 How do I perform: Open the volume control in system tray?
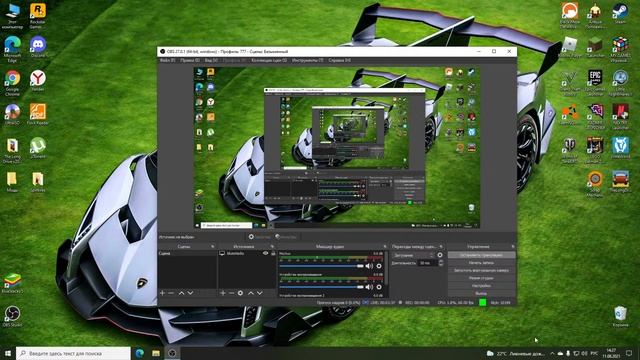(x=584, y=353)
